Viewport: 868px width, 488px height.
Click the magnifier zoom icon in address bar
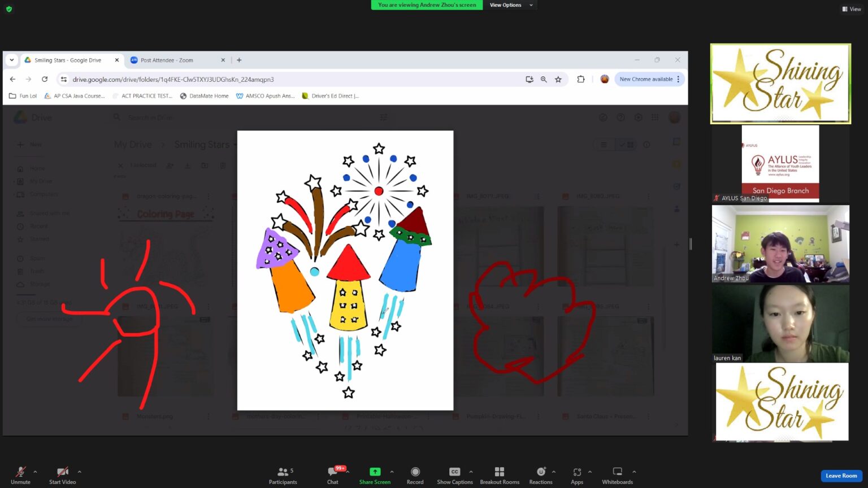point(544,79)
